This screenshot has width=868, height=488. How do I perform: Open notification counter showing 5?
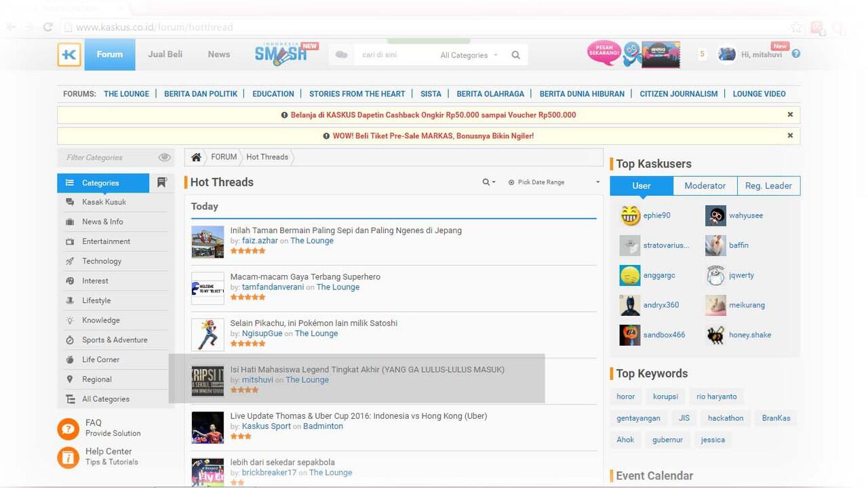tap(702, 54)
